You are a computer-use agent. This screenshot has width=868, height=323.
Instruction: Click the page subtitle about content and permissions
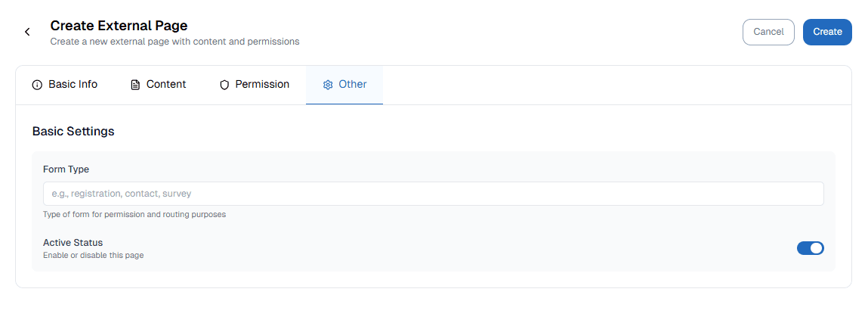(x=175, y=42)
